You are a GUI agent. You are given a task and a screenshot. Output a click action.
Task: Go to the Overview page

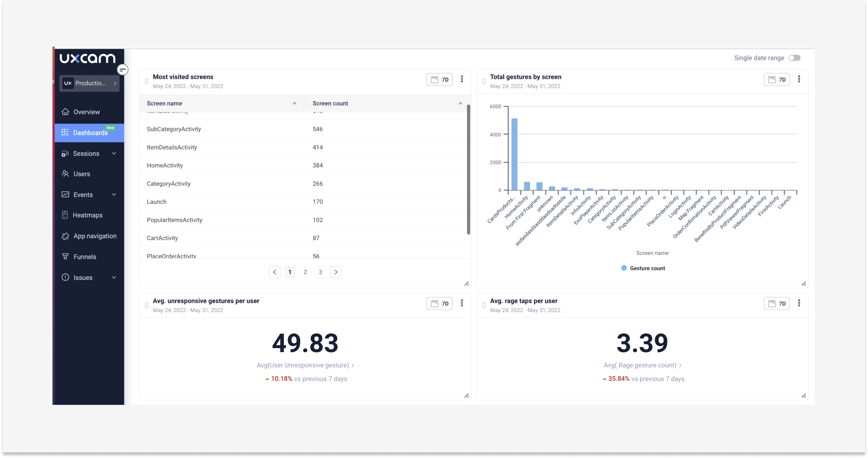pyautogui.click(x=87, y=112)
